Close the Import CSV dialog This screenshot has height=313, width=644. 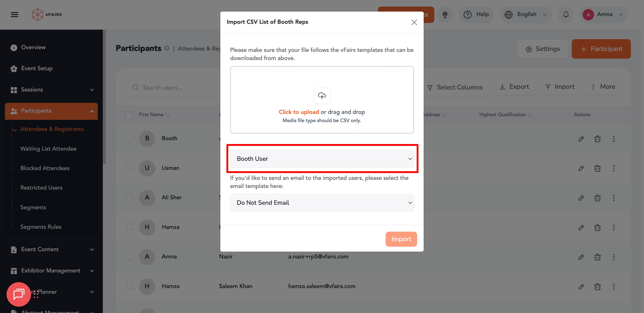(x=414, y=22)
